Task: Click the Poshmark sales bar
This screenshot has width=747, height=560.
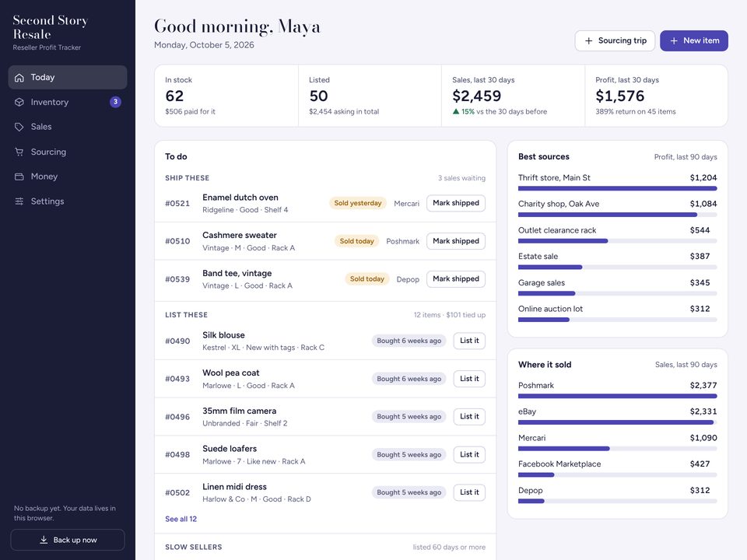Action: pos(617,396)
